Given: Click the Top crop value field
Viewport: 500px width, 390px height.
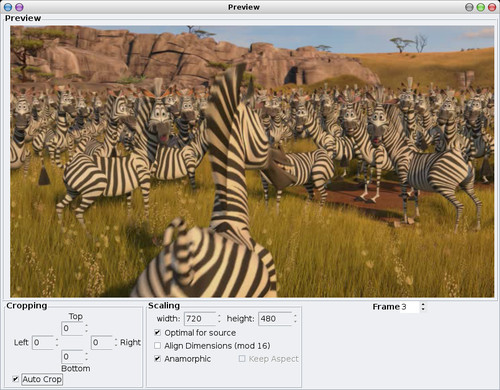Looking at the screenshot, I should click(72, 328).
